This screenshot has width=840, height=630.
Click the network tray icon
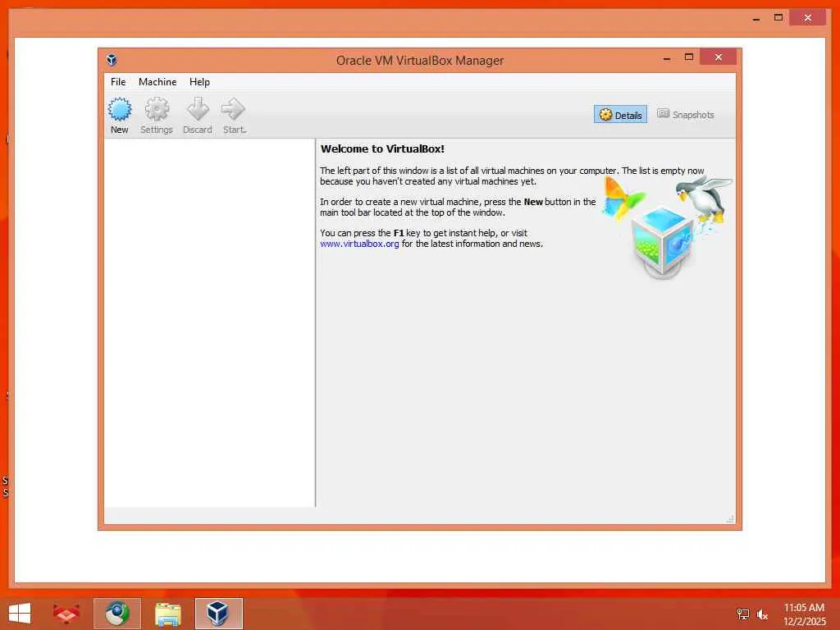742,614
